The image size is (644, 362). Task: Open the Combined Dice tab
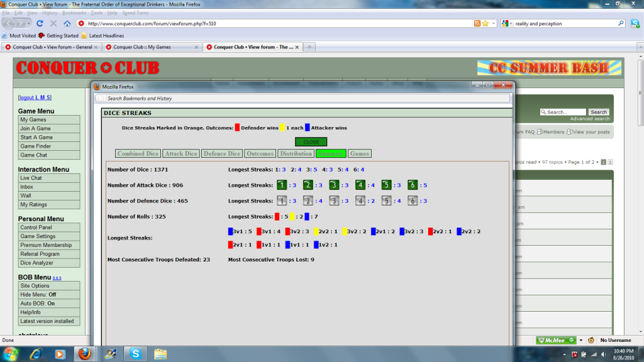(x=138, y=153)
